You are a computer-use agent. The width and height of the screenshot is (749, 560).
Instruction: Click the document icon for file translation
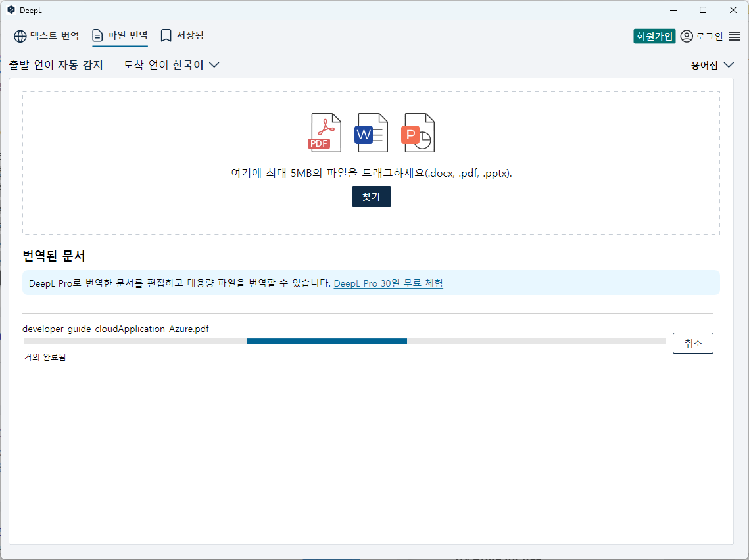coord(97,35)
